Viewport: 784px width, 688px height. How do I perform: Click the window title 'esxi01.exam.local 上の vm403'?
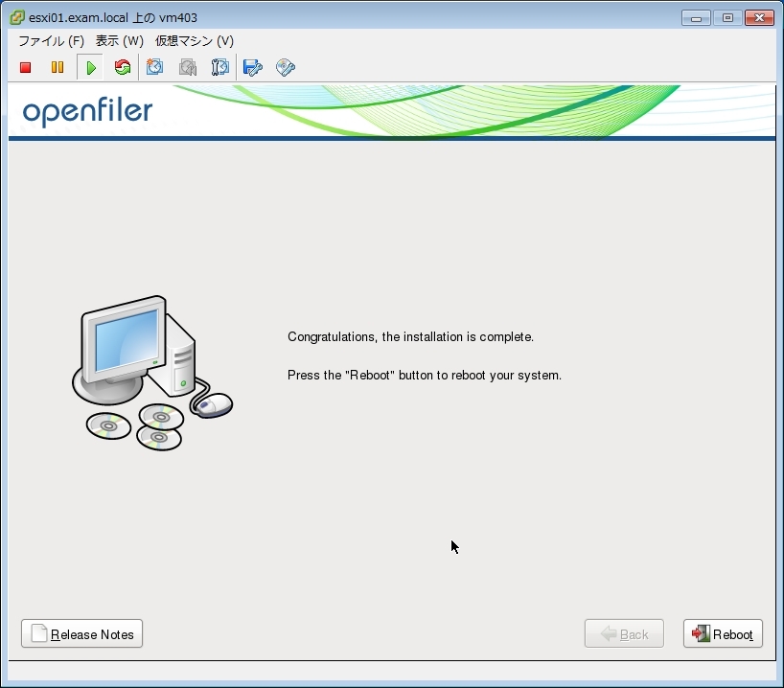tap(113, 18)
